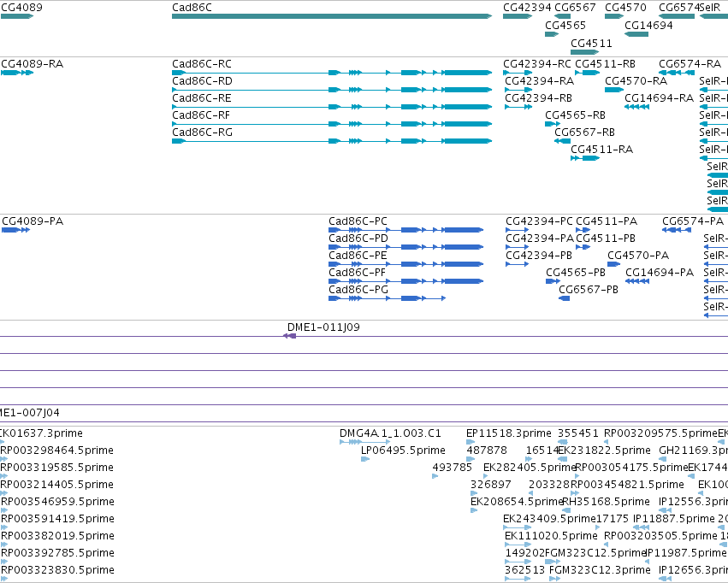Open the CG4511-RA transcript label
This screenshot has width=728, height=583.
pos(601,150)
